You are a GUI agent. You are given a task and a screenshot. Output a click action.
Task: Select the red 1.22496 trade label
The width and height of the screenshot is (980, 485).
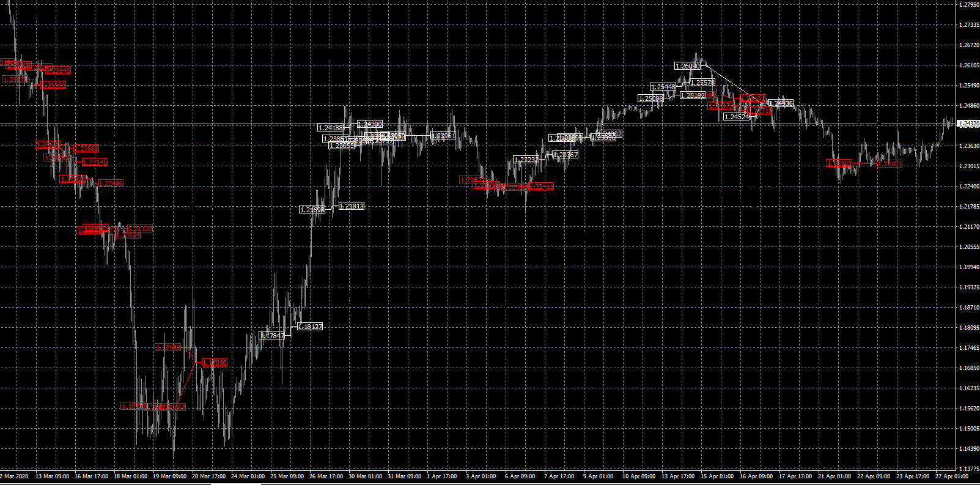pos(111,183)
